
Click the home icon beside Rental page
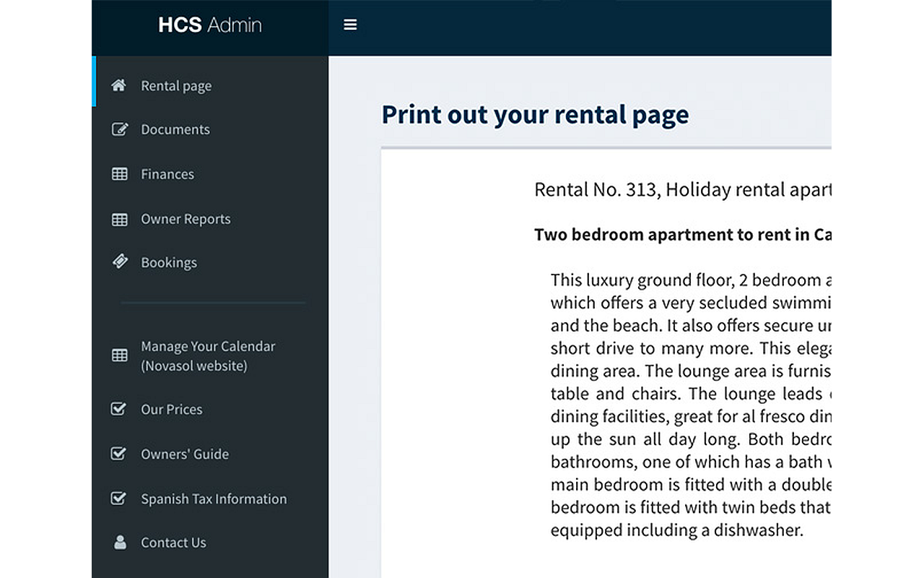119,85
